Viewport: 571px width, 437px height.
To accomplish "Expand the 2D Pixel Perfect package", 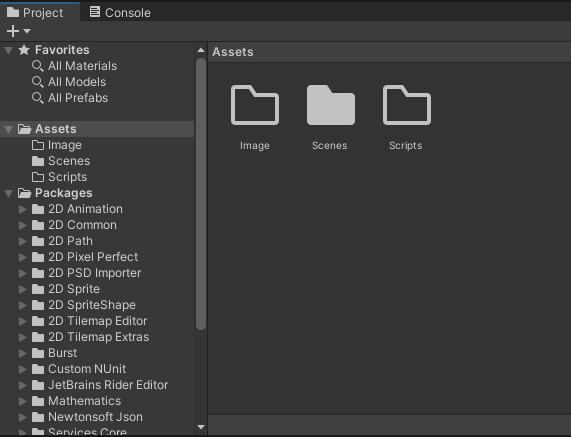I will point(23,257).
